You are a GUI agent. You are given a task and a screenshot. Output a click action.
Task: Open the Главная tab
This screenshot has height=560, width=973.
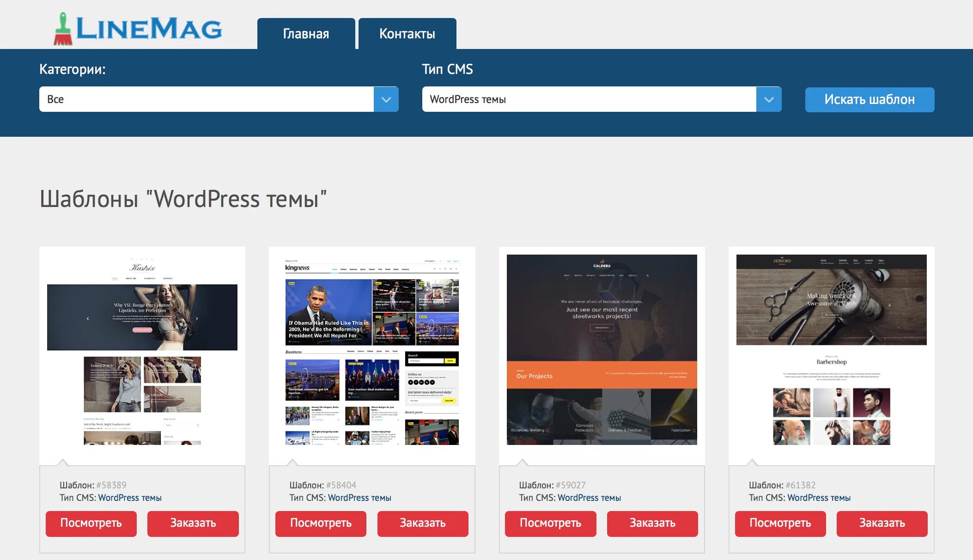[x=306, y=34]
